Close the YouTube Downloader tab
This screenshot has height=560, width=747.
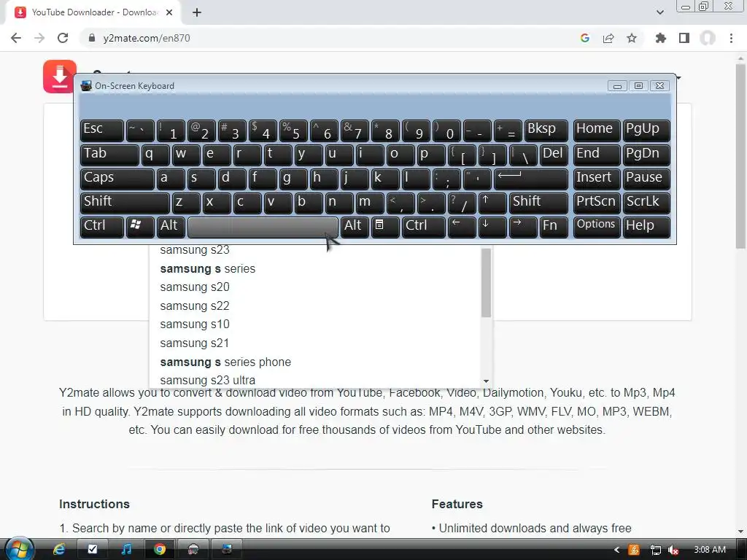pos(169,12)
